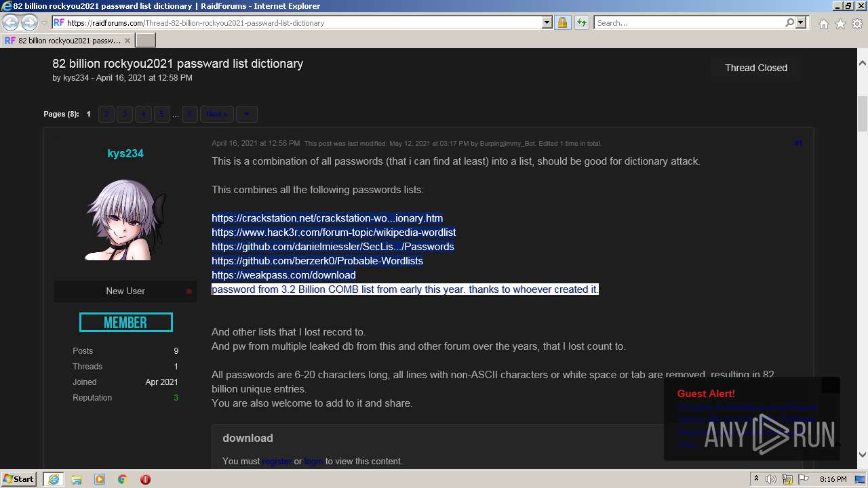
Task: Click the page scrollbar down arrow
Action: [x=863, y=455]
